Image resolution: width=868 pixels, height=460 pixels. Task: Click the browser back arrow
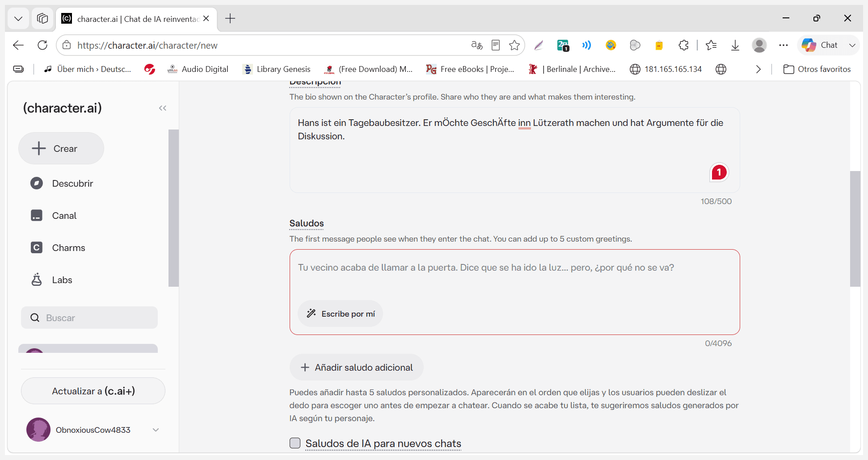click(x=18, y=45)
